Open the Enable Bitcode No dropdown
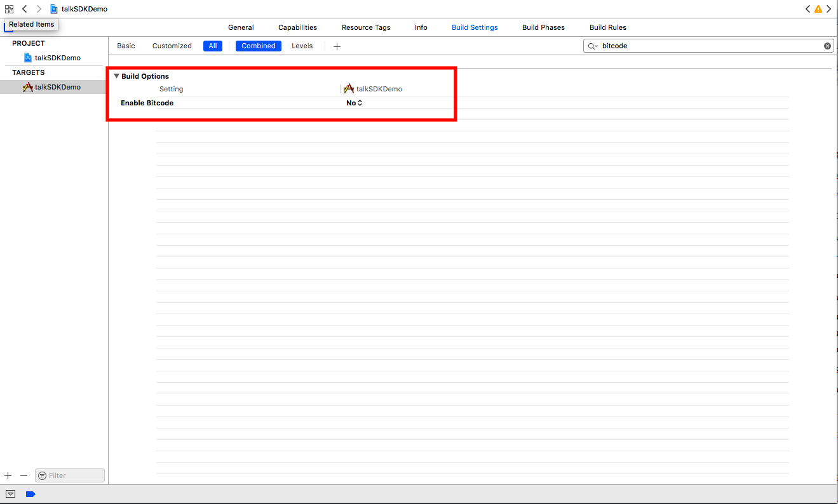Viewport: 838px width, 504px height. pos(355,103)
